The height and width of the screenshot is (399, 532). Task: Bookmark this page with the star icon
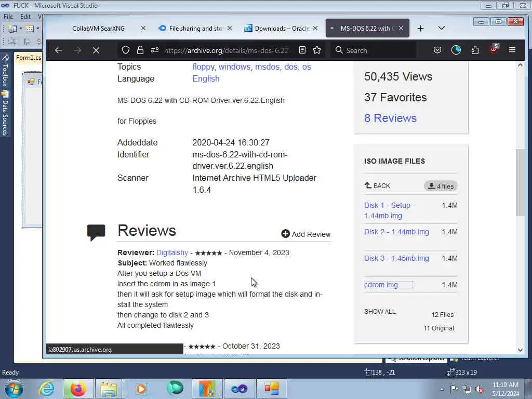(317, 50)
